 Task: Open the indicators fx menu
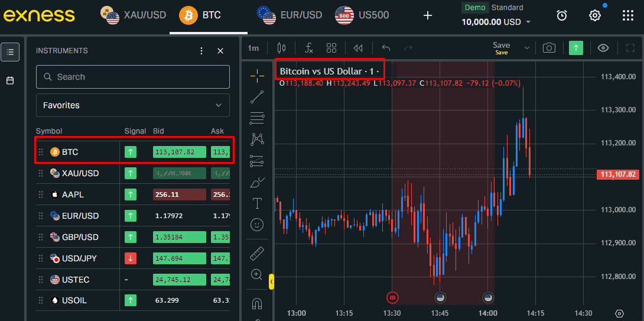(x=309, y=48)
